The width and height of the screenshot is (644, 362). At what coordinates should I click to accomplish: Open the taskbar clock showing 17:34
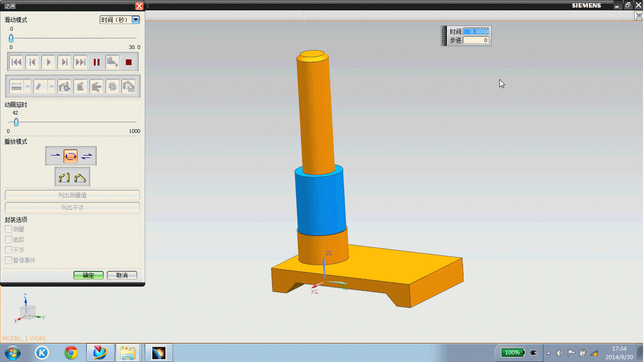point(619,353)
